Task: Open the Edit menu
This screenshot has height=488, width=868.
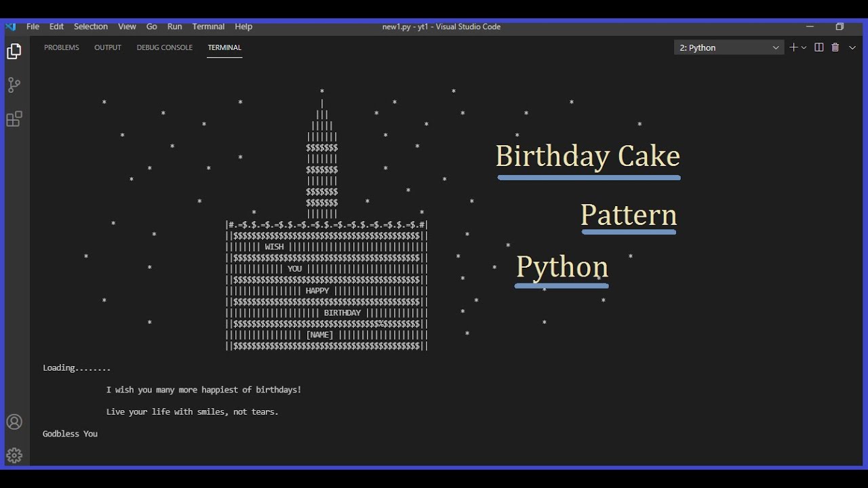Action: pos(56,26)
